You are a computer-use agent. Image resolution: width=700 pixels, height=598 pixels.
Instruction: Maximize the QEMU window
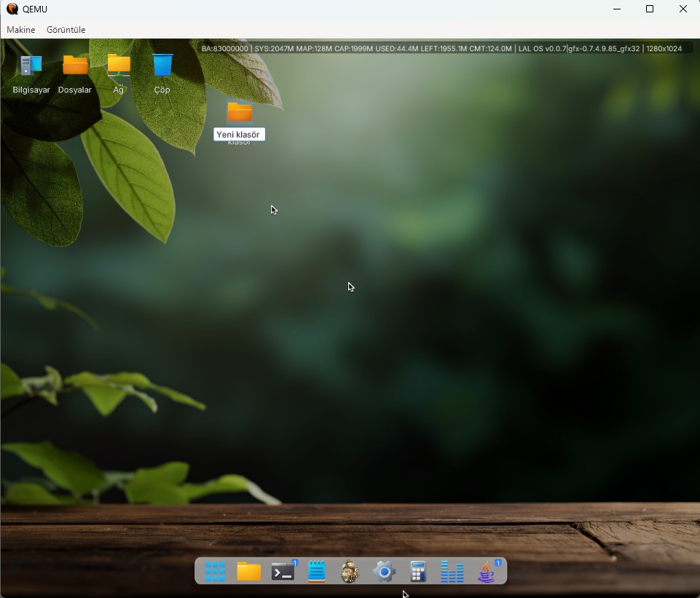coord(650,9)
